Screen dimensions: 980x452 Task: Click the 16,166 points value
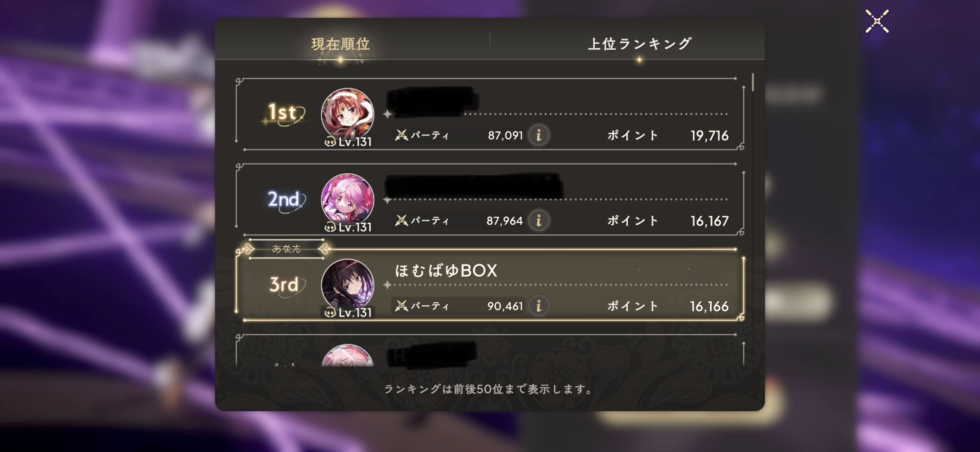point(709,306)
